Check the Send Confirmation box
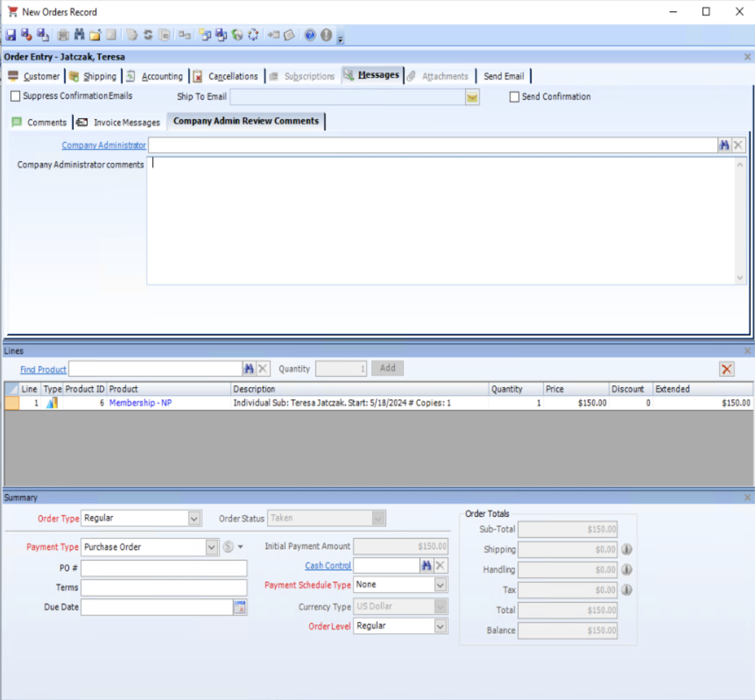 coord(514,97)
